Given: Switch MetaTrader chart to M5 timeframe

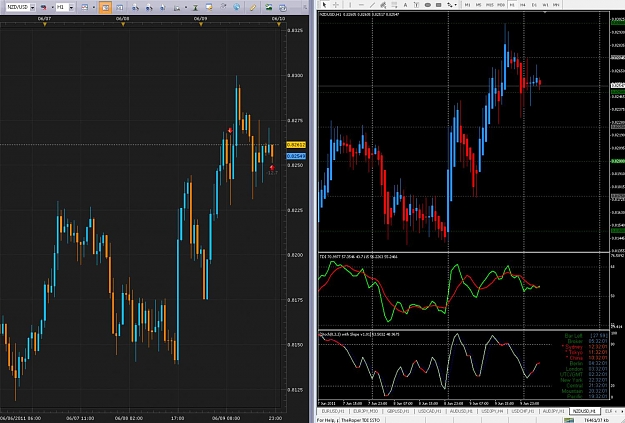Looking at the screenshot, I should pyautogui.click(x=479, y=5).
